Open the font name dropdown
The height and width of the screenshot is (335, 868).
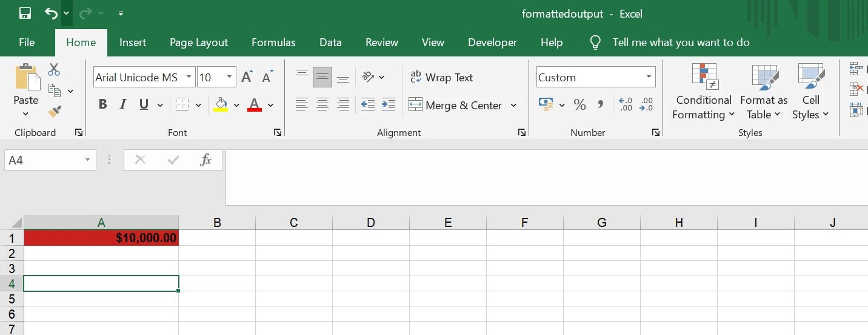click(x=189, y=77)
